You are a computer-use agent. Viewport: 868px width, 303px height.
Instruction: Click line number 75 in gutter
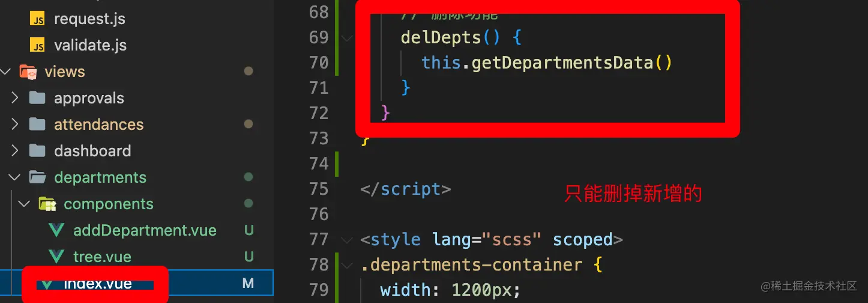[x=318, y=189]
